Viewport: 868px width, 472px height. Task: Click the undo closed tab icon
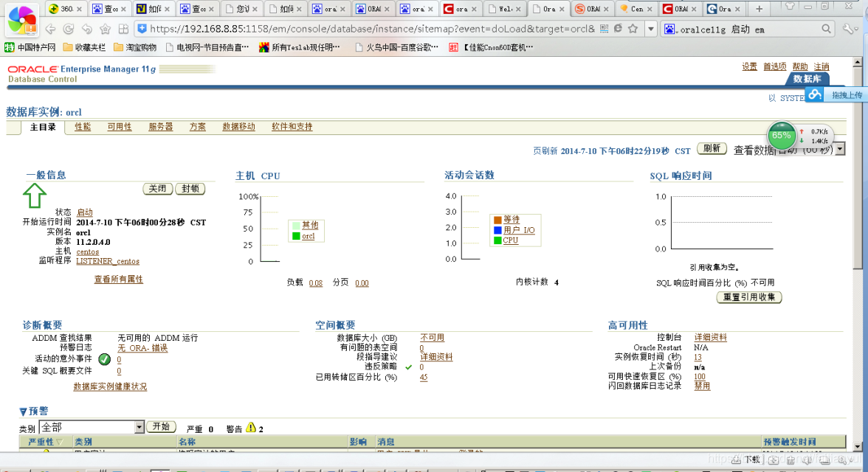87,29
